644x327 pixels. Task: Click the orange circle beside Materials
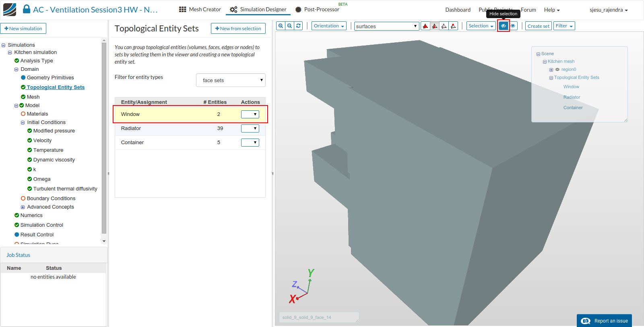coord(23,114)
